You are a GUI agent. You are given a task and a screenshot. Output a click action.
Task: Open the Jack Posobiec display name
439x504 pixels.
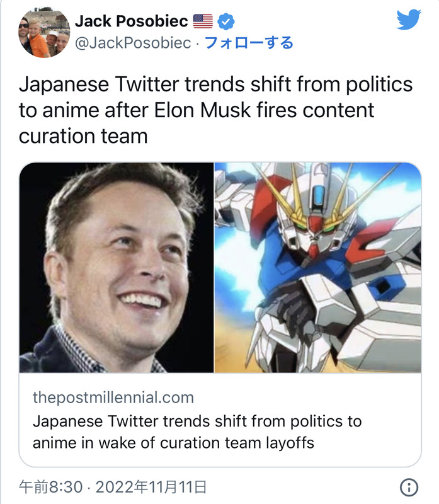[x=131, y=21]
